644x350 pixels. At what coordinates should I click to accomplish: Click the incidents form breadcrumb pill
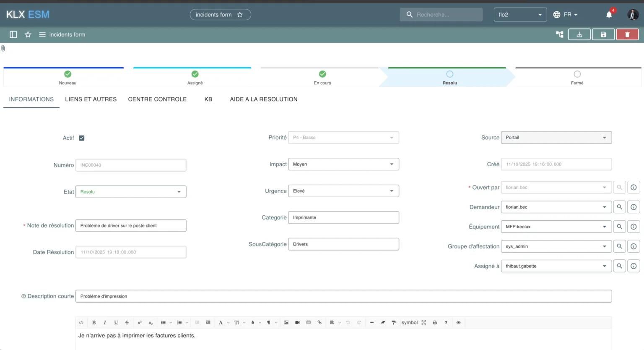click(x=220, y=15)
